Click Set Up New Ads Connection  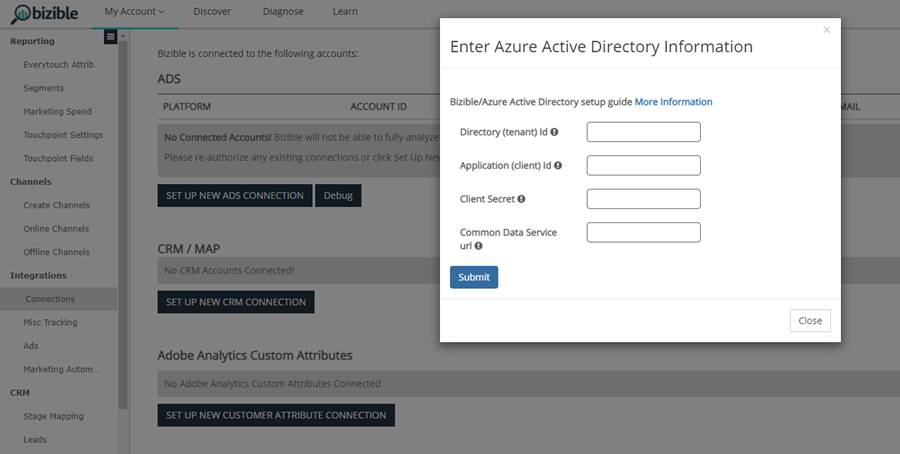click(235, 196)
